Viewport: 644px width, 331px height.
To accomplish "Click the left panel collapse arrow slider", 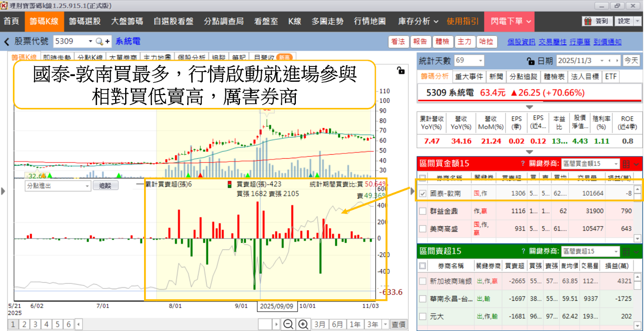I will pos(3,191).
